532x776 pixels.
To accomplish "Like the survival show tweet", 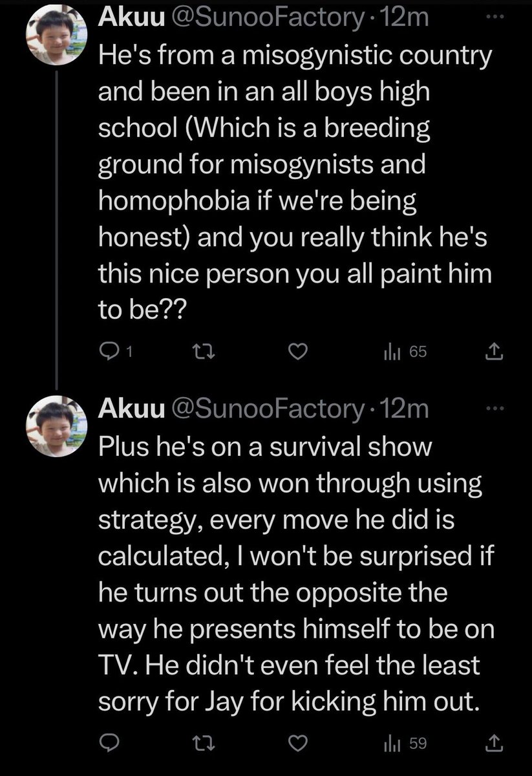I will 297,744.
